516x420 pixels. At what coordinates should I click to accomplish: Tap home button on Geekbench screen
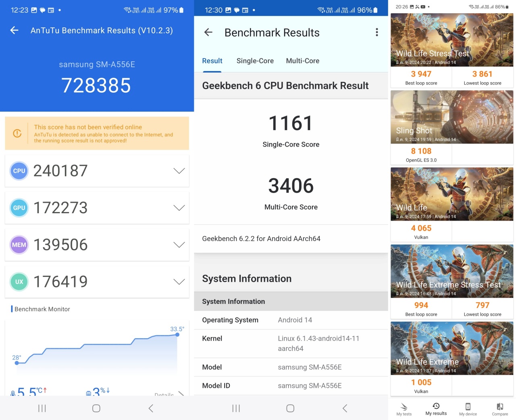[290, 408]
